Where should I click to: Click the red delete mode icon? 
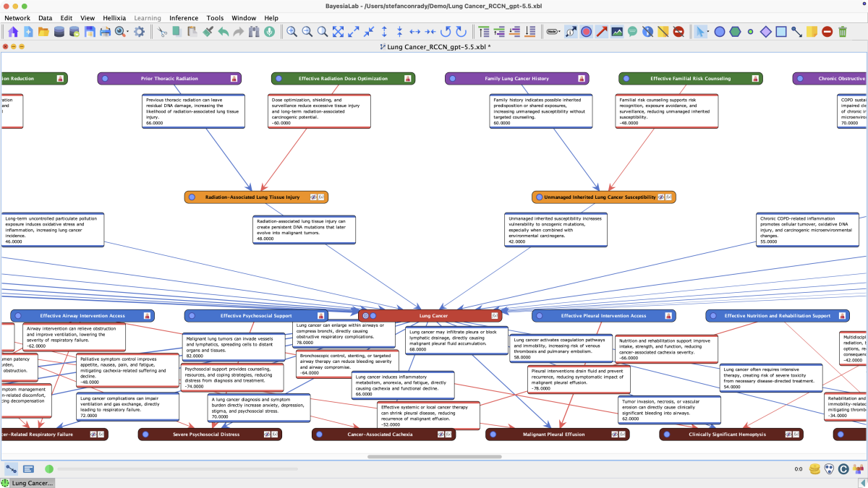(x=827, y=32)
